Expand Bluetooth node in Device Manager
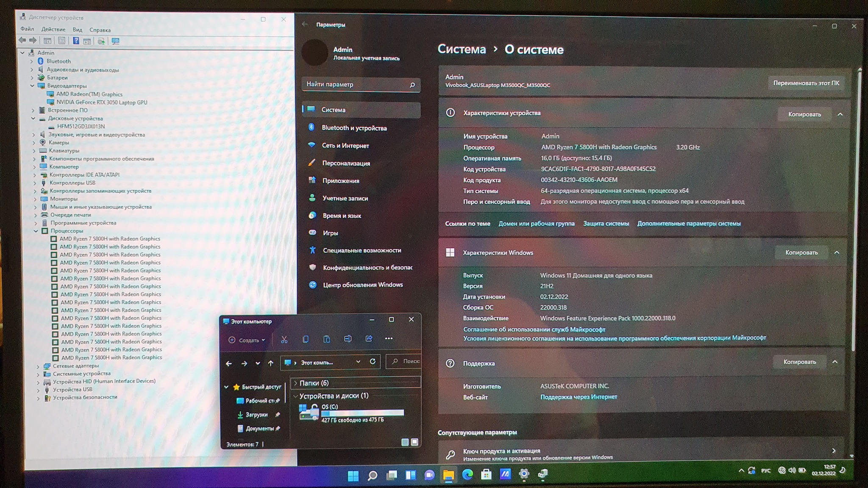 31,61
